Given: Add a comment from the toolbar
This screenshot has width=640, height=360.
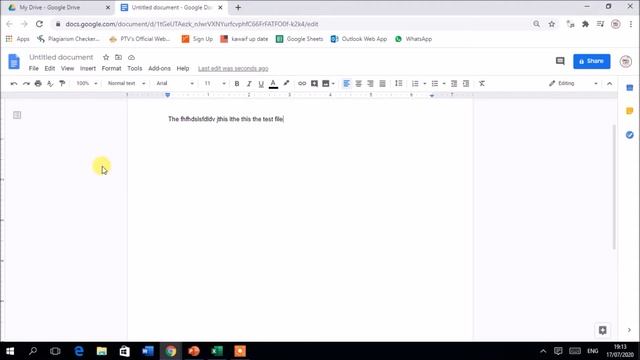Looking at the screenshot, I should [314, 83].
